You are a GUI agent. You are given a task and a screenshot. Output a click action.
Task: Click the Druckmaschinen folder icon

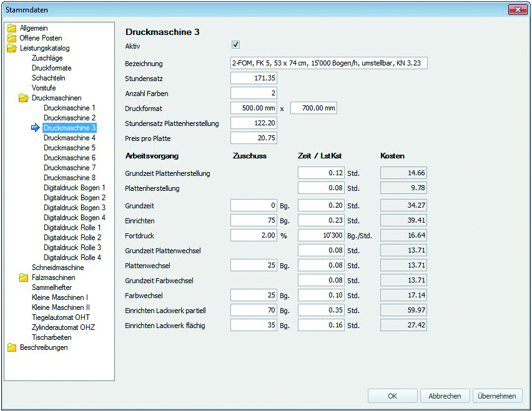coord(24,98)
